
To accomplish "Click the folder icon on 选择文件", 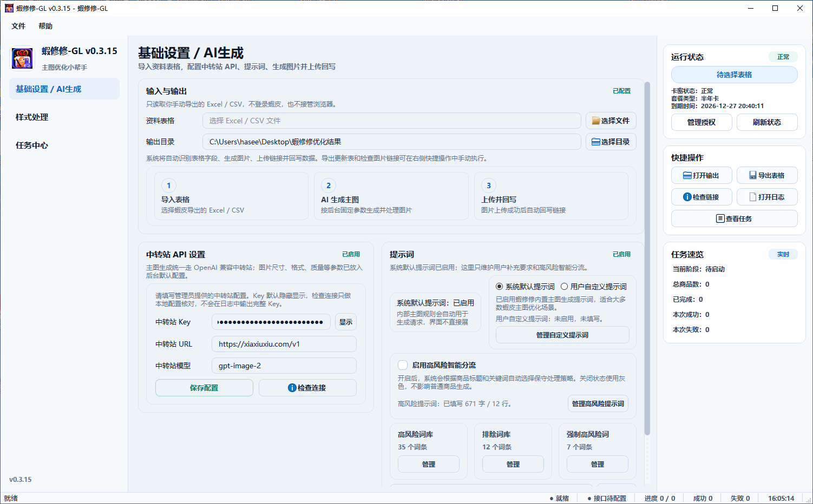I will click(x=596, y=121).
